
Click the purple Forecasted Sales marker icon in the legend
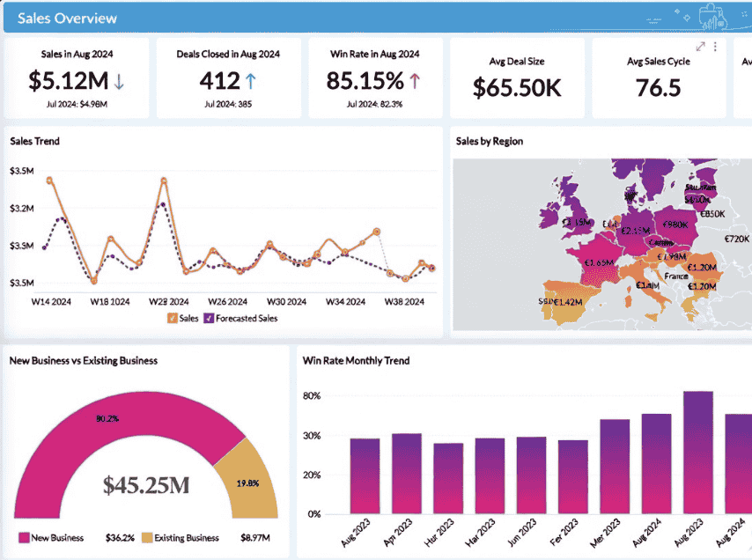click(x=208, y=319)
